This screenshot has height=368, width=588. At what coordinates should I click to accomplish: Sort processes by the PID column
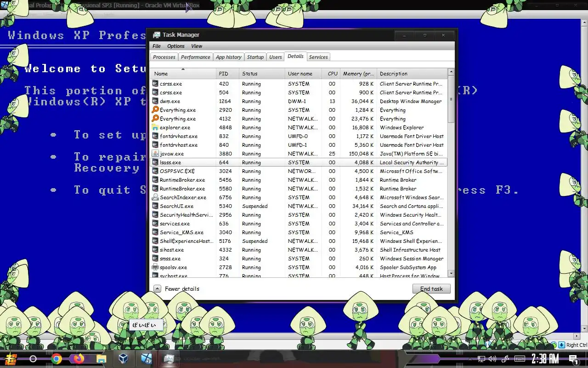[228, 74]
